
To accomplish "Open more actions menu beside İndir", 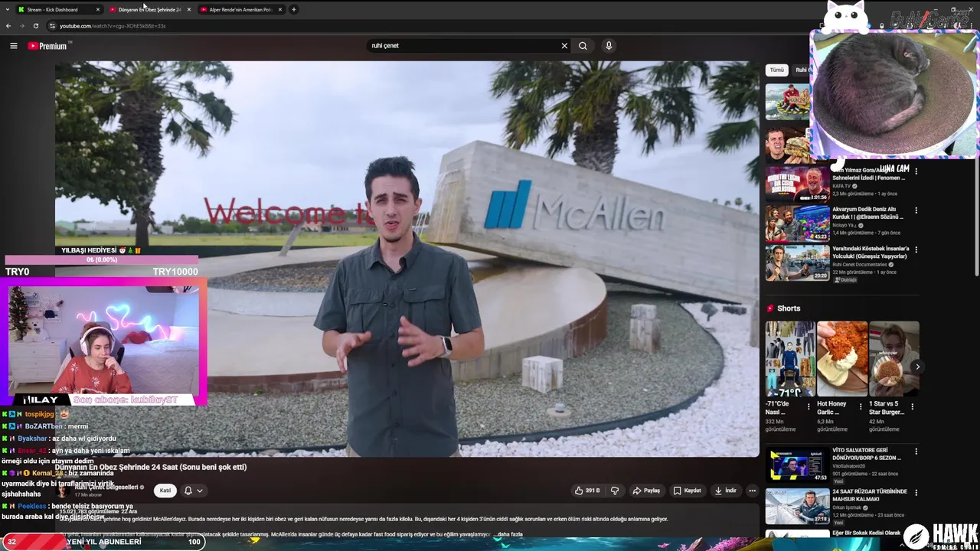I will pyautogui.click(x=753, y=491).
